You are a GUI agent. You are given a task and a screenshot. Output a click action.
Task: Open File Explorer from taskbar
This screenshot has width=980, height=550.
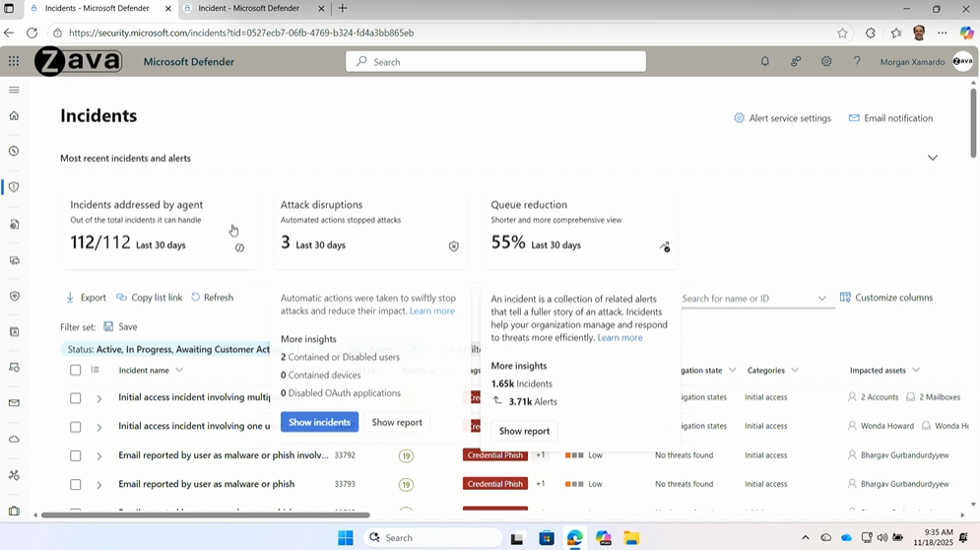coord(631,537)
